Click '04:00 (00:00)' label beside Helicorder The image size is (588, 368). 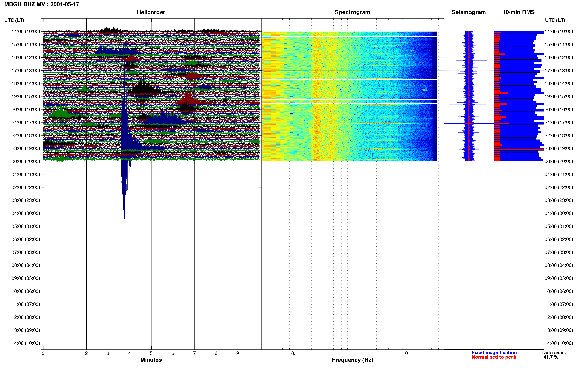26,213
